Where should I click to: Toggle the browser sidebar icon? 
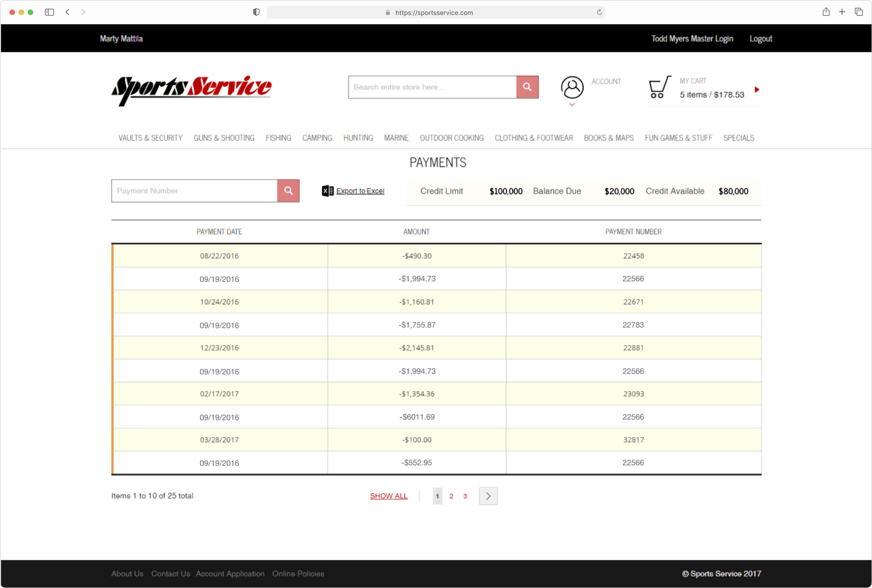tap(49, 12)
